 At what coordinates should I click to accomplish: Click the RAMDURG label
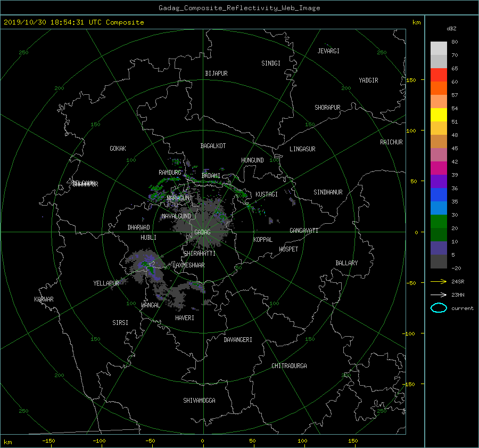pos(170,173)
